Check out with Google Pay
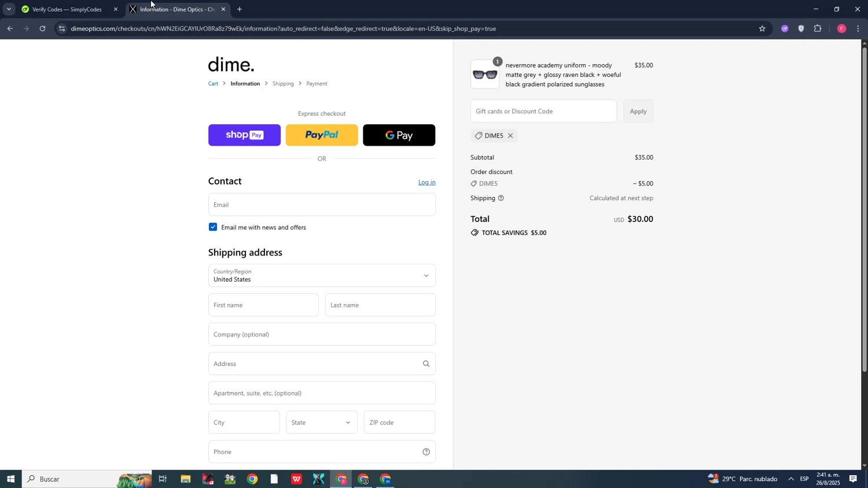 (x=399, y=135)
